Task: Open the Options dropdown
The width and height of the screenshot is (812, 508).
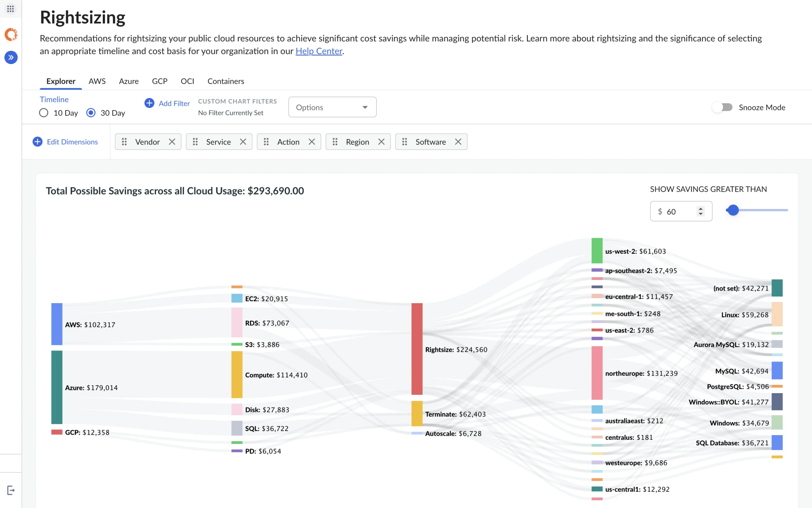Action: [x=332, y=107]
